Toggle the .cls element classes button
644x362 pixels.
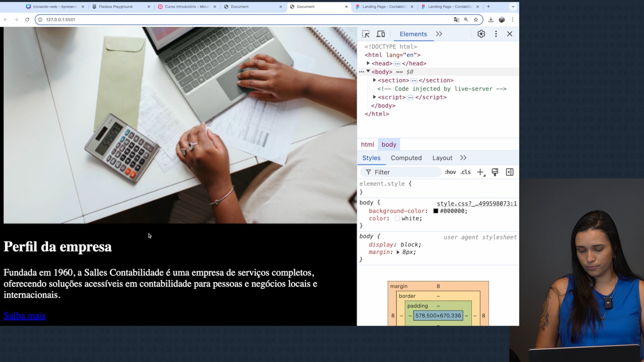(x=466, y=172)
